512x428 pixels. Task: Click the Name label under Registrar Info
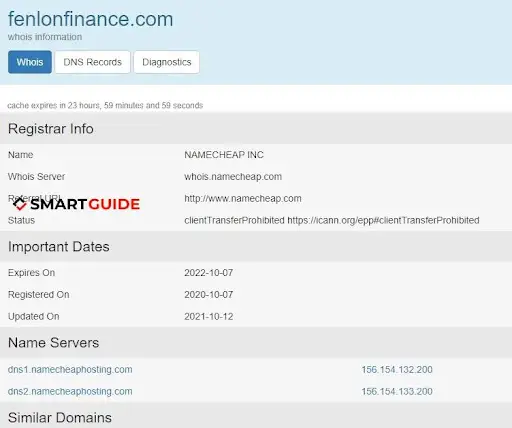pos(20,155)
